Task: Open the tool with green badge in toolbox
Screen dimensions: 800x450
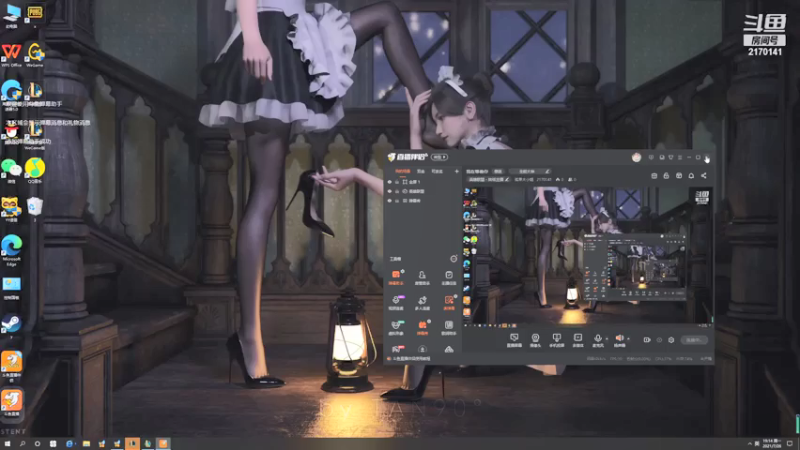Action: [x=396, y=327]
